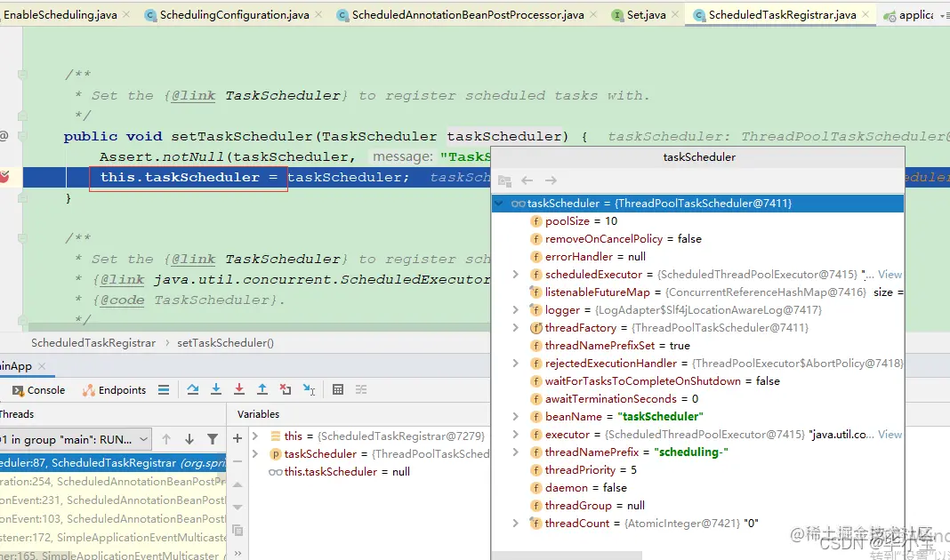Expand the beanName field

pyautogui.click(x=516, y=417)
